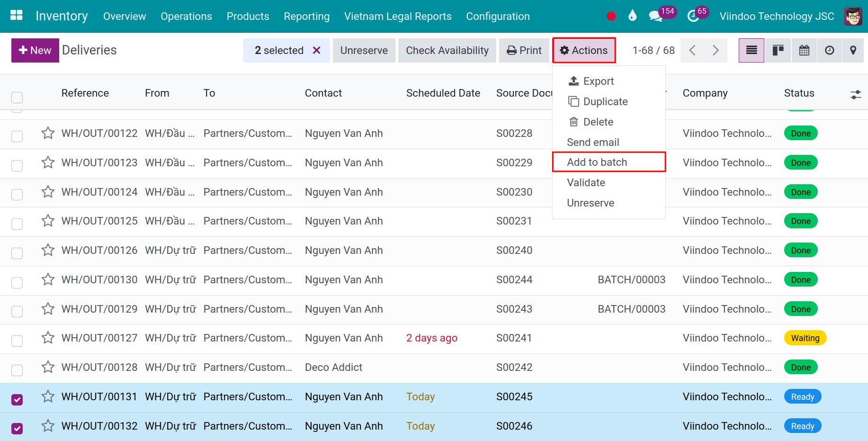Go to next page of records
This screenshot has height=441, width=868.
(x=716, y=50)
